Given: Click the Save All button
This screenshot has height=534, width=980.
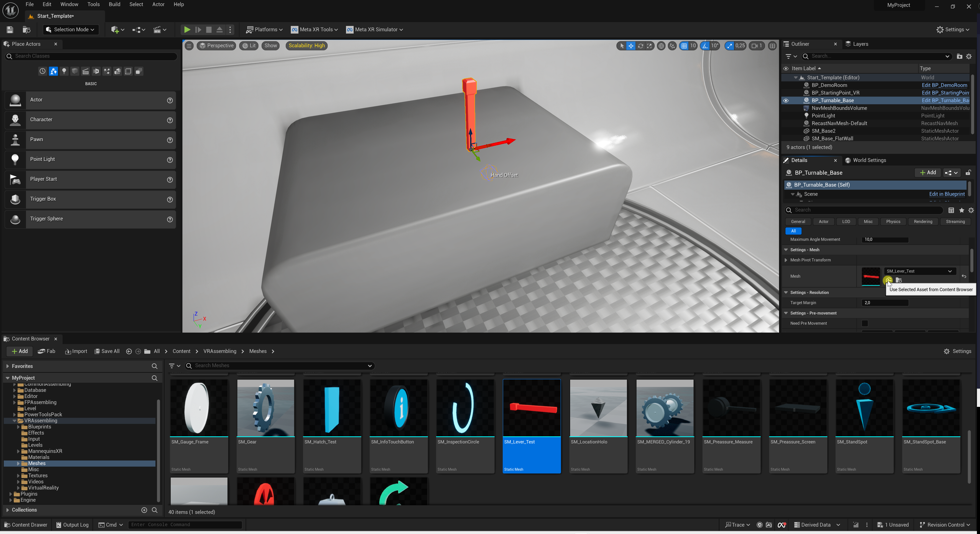Looking at the screenshot, I should pyautogui.click(x=107, y=351).
